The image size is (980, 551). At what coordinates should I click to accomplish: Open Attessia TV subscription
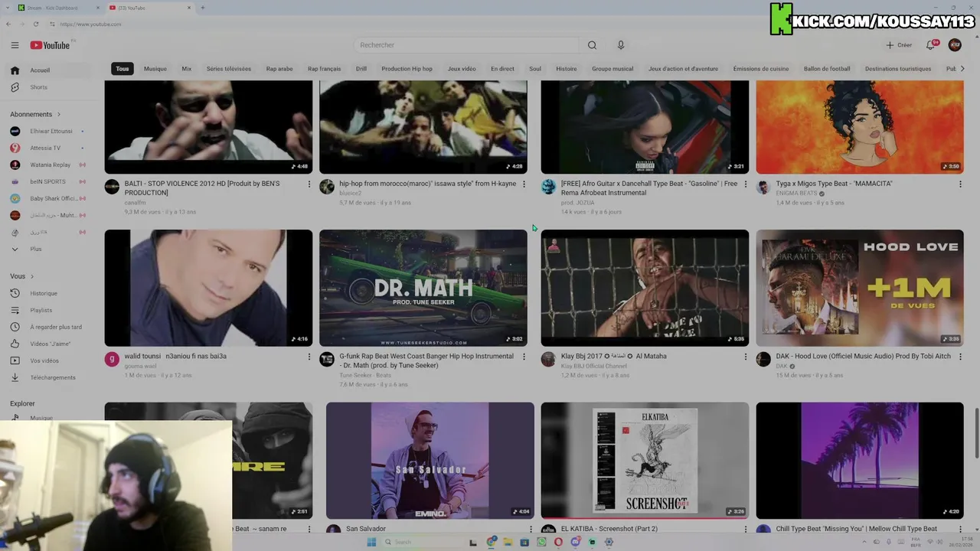coord(50,148)
